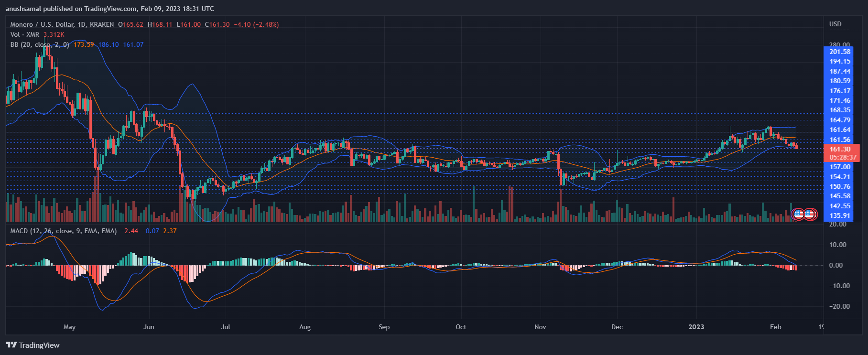This screenshot has height=355, width=868.
Task: Click the USD currency label on price axis
Action: click(x=835, y=24)
